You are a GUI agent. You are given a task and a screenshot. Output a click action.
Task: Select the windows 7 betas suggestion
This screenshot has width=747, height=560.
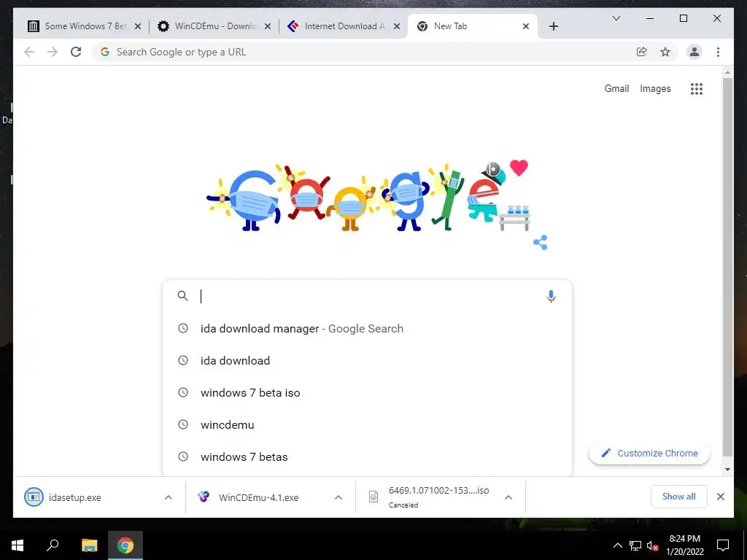click(x=367, y=457)
